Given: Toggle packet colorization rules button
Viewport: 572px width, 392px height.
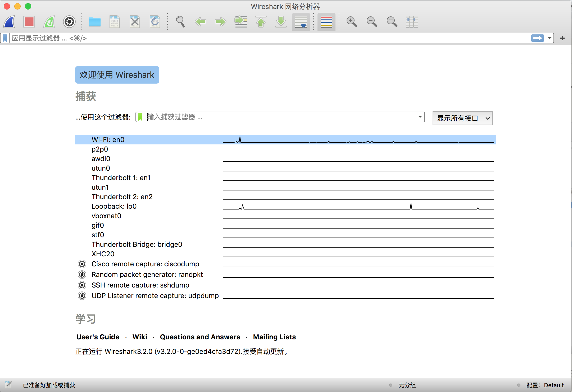Looking at the screenshot, I should (326, 22).
